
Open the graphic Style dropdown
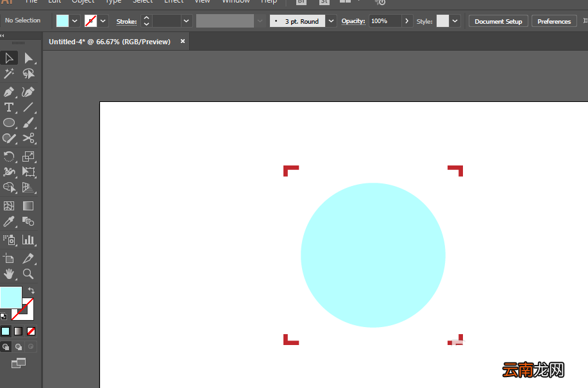pos(455,21)
